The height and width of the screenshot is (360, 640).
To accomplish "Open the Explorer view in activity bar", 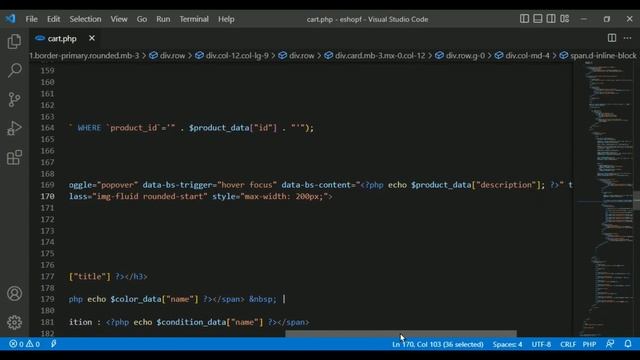I will [x=14, y=41].
